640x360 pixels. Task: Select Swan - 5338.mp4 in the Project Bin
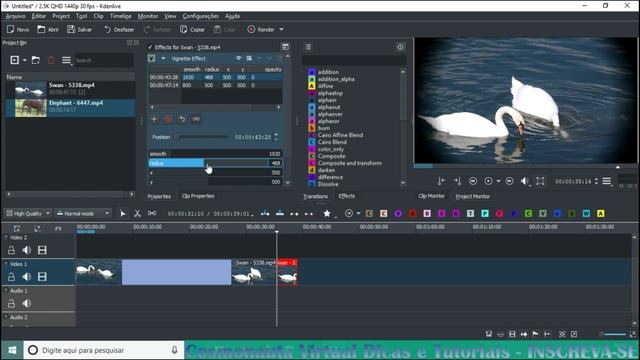point(71,89)
